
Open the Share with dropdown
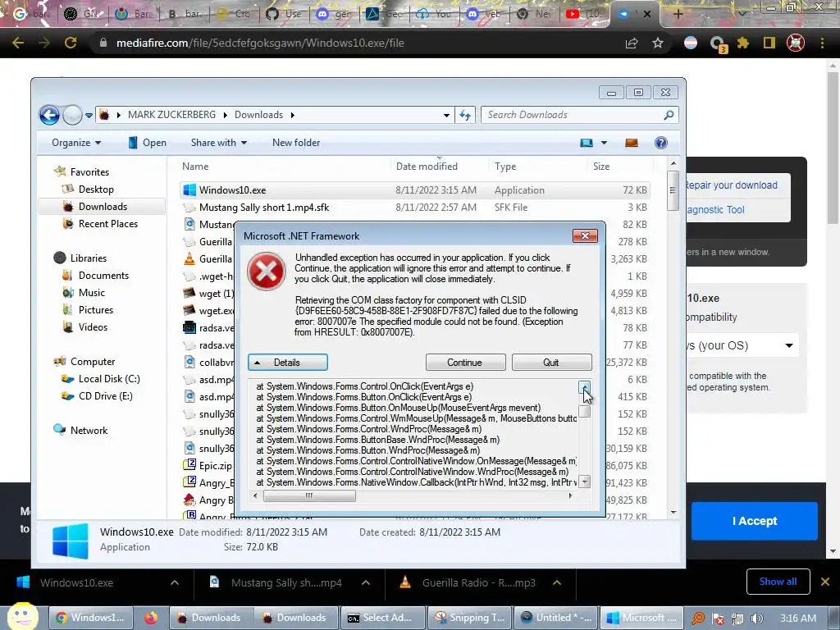218,143
